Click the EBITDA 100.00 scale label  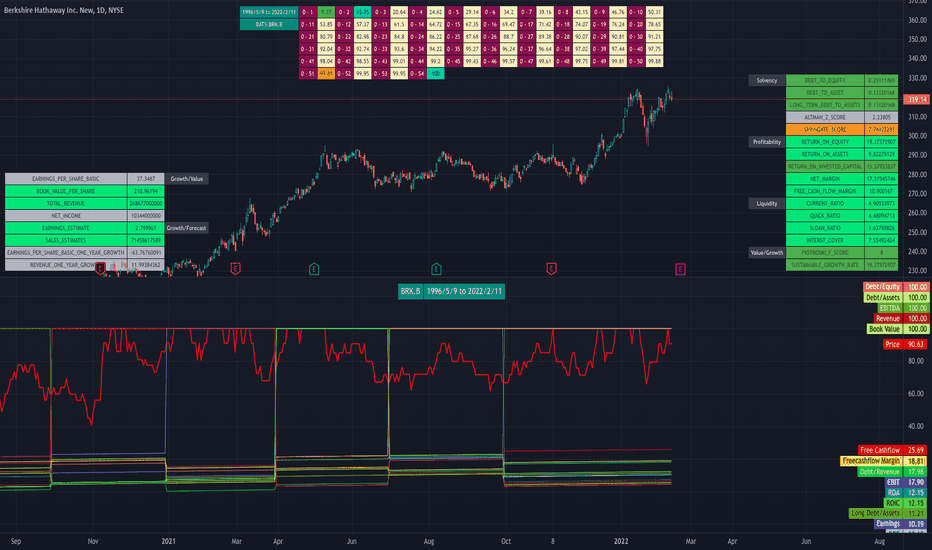tap(903, 308)
